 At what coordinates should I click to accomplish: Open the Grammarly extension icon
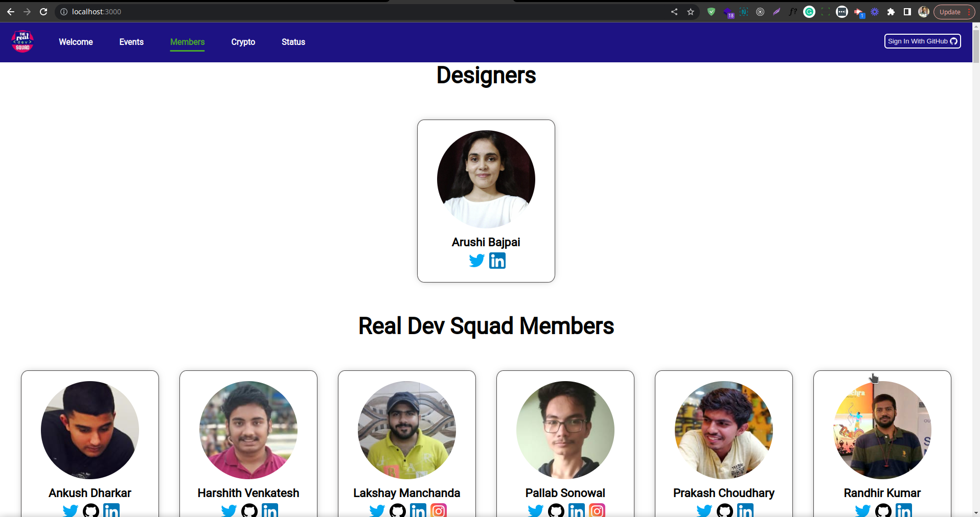(x=809, y=12)
